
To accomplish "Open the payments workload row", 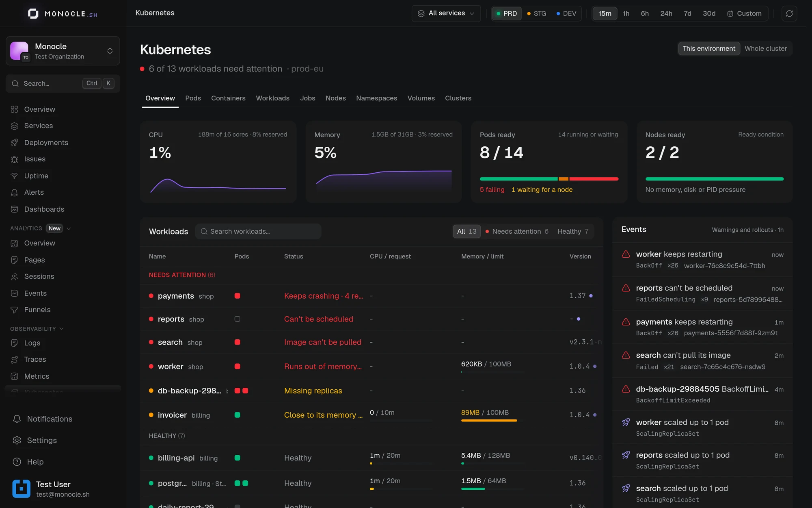I will pyautogui.click(x=371, y=296).
